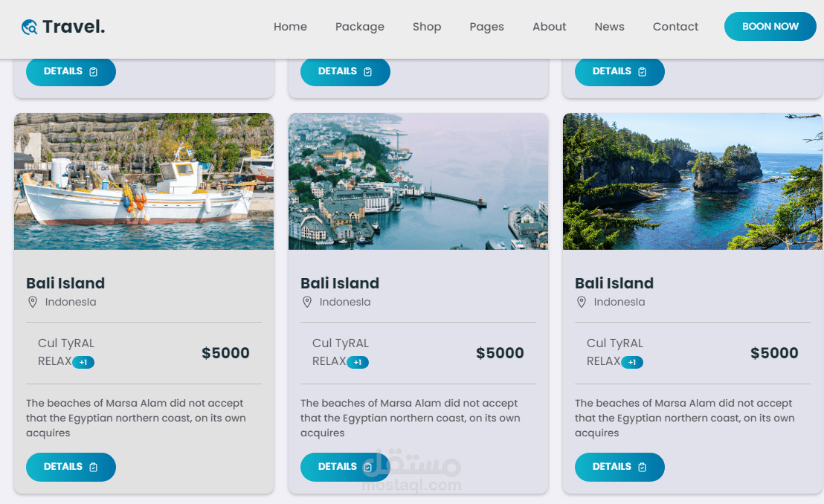
Task: Click the +1 badge in boat card
Action: 83,362
